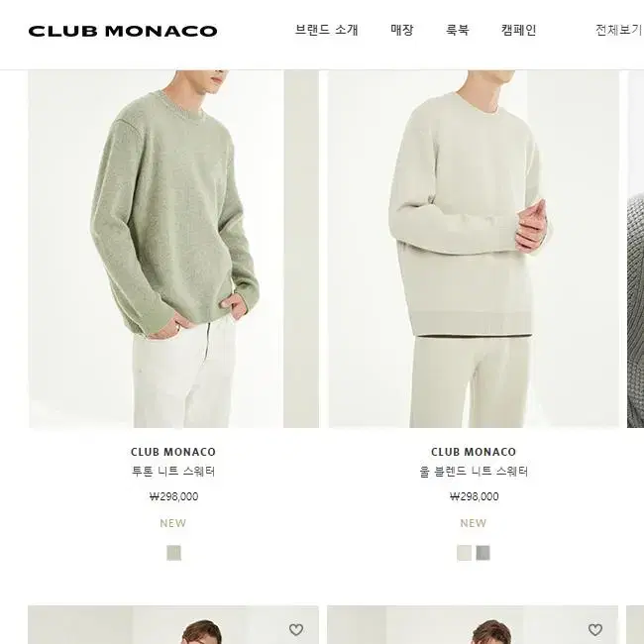Click the 투톤 니트 스웨터 product title
Viewport: 644px width, 644px height.
click(173, 472)
